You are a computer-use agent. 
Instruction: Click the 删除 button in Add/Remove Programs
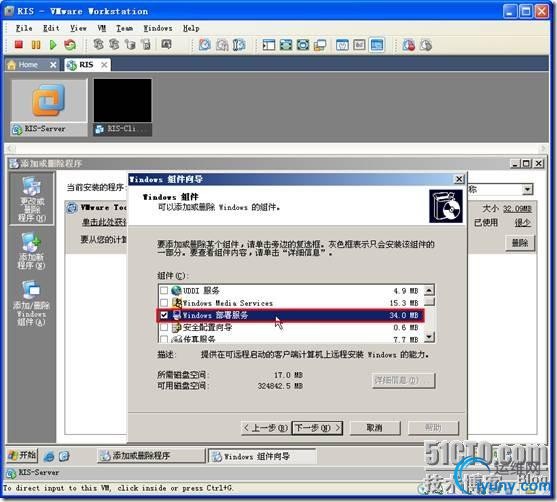pos(520,243)
